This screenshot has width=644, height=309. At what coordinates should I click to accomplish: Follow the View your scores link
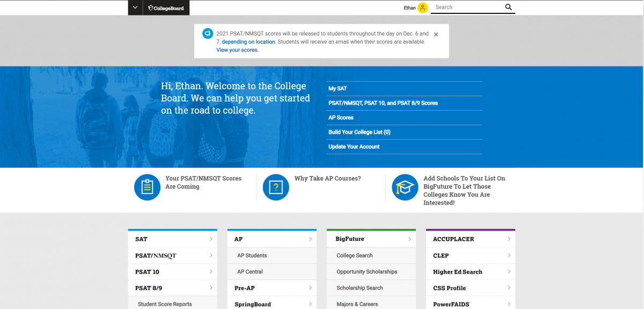pyautogui.click(x=237, y=50)
